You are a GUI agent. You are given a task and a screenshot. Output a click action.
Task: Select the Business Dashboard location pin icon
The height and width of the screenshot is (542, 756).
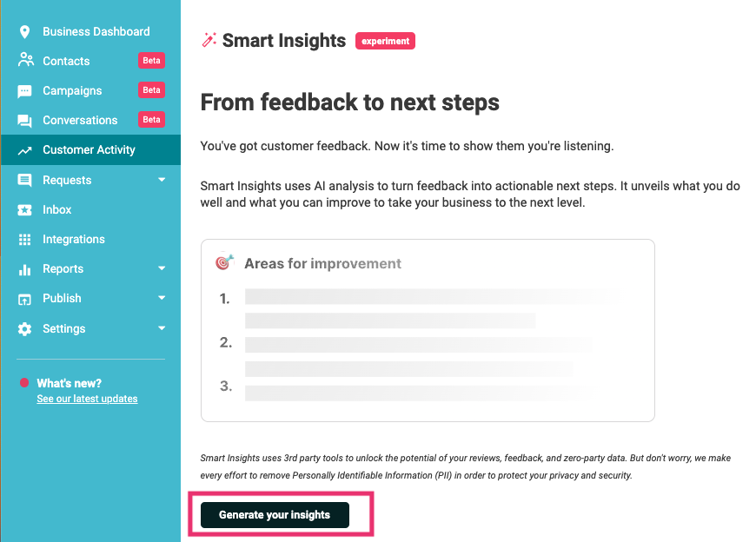click(24, 31)
